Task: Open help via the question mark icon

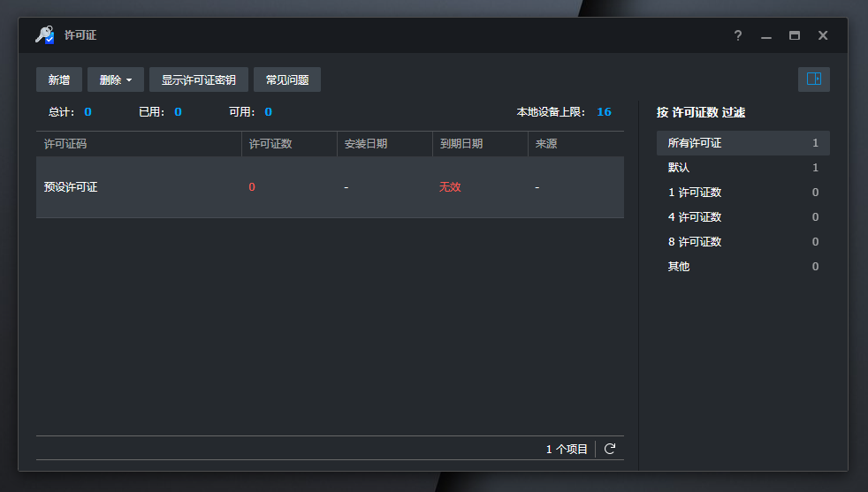Action: click(x=738, y=35)
